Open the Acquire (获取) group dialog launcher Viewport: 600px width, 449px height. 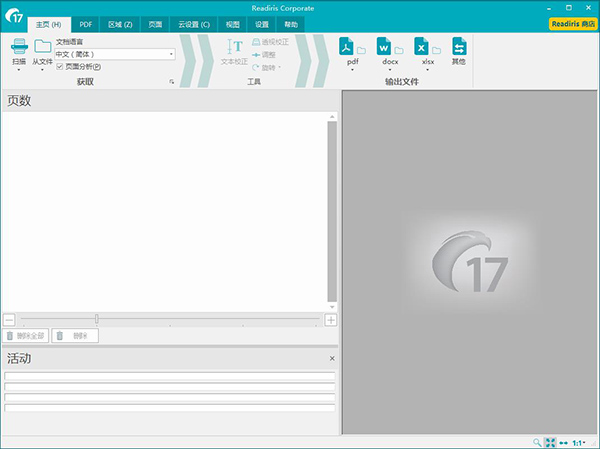172,82
